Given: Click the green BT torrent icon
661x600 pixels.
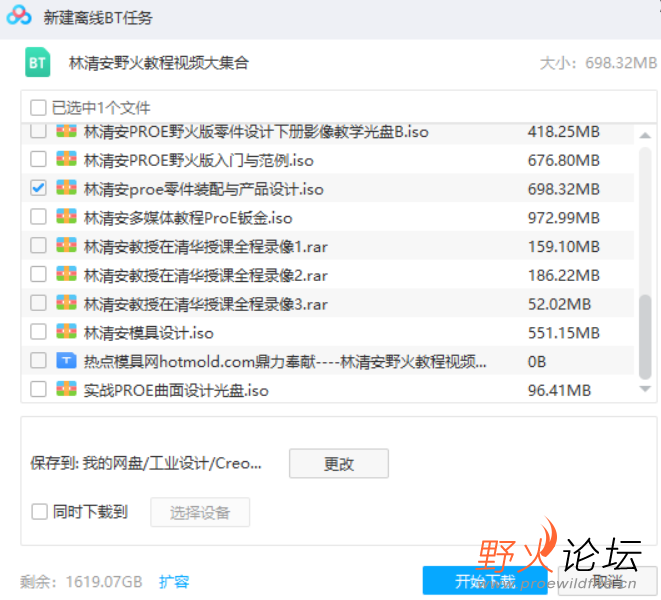Looking at the screenshot, I should coord(38,62).
